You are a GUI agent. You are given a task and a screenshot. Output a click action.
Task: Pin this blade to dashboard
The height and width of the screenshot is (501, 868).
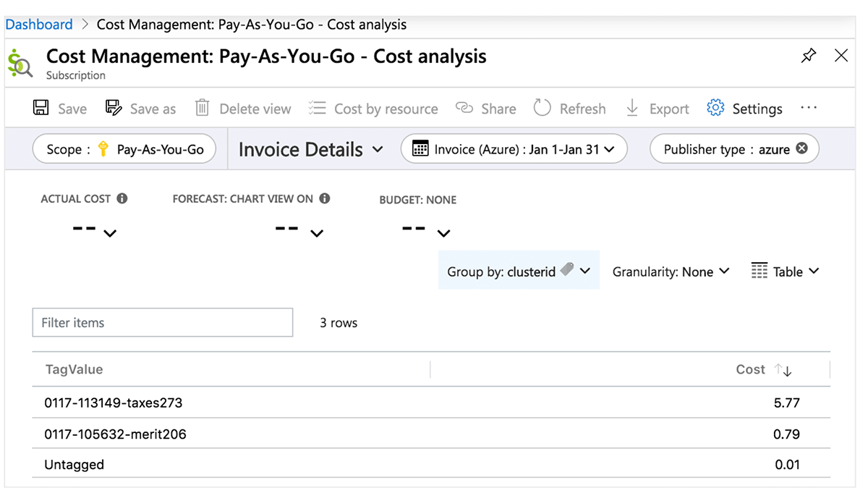pos(809,56)
